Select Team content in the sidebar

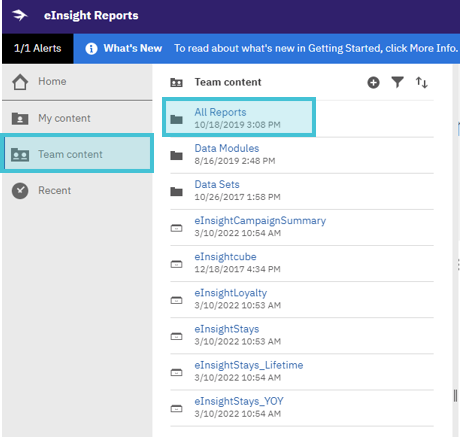77,153
